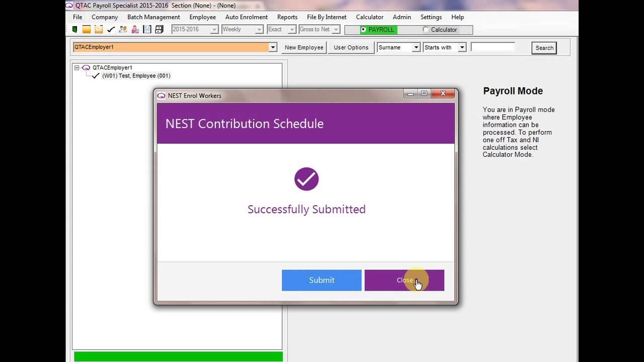This screenshot has height=362, width=644.
Task: Open the Company menu
Action: [x=105, y=17]
